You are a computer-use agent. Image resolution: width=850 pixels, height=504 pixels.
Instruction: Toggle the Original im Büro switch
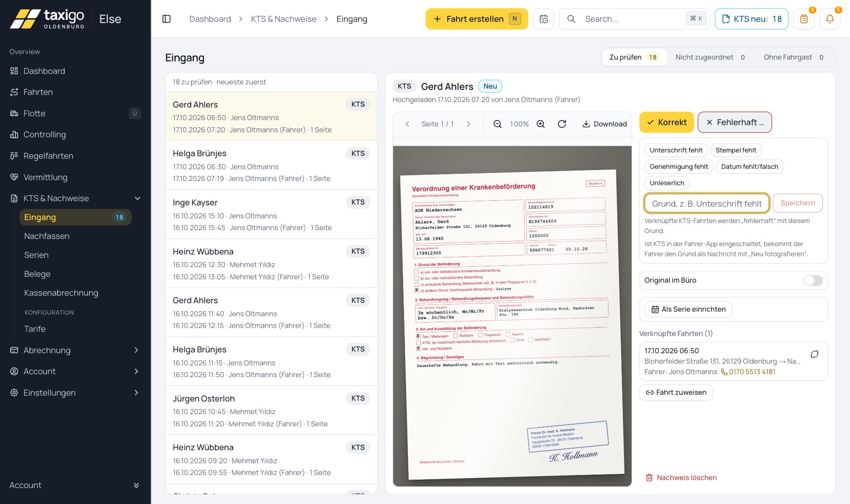pos(813,281)
